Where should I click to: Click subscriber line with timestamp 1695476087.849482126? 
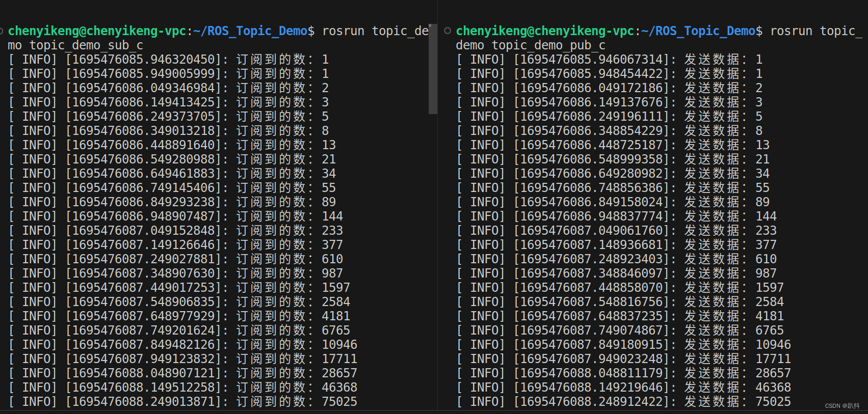point(183,345)
